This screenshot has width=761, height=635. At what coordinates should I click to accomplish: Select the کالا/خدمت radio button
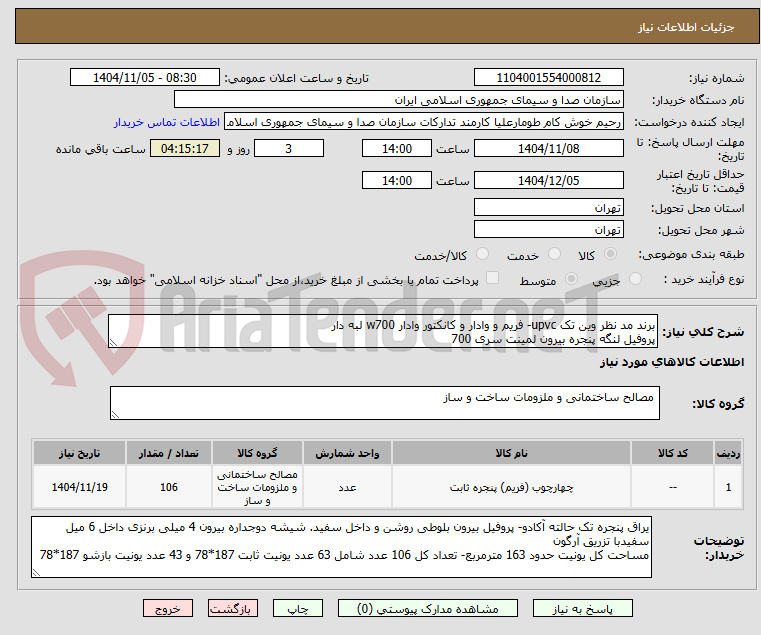(482, 254)
